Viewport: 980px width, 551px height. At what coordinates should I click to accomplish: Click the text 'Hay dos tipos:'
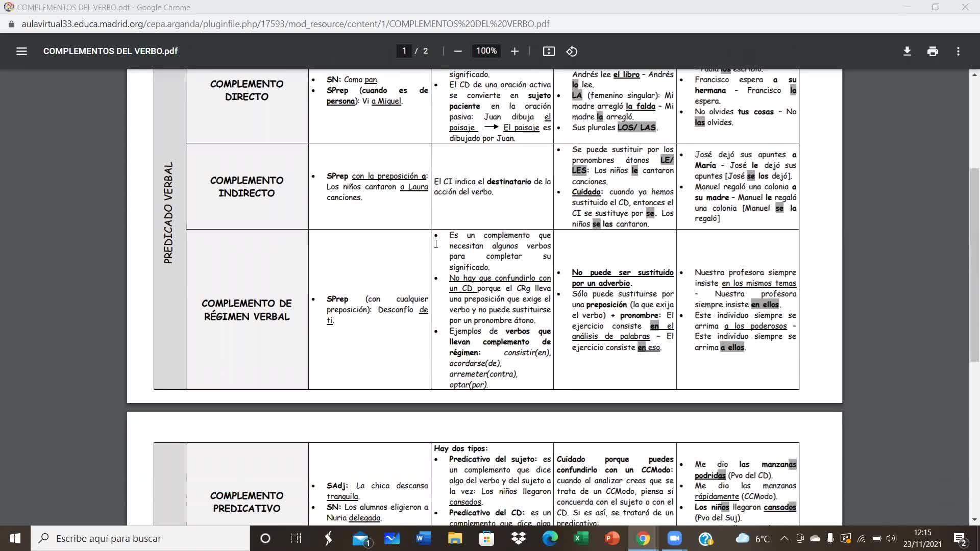[460, 448]
